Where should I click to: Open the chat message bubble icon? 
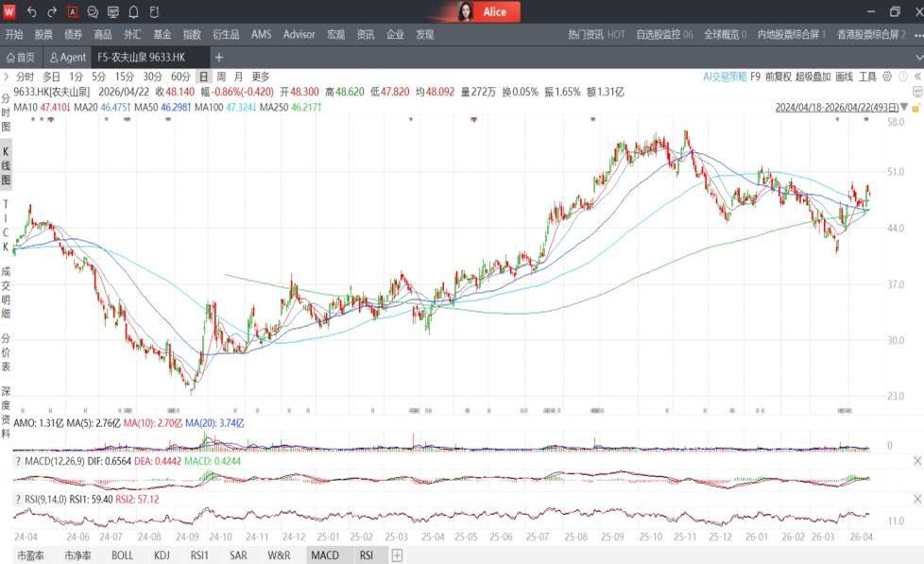click(x=93, y=12)
